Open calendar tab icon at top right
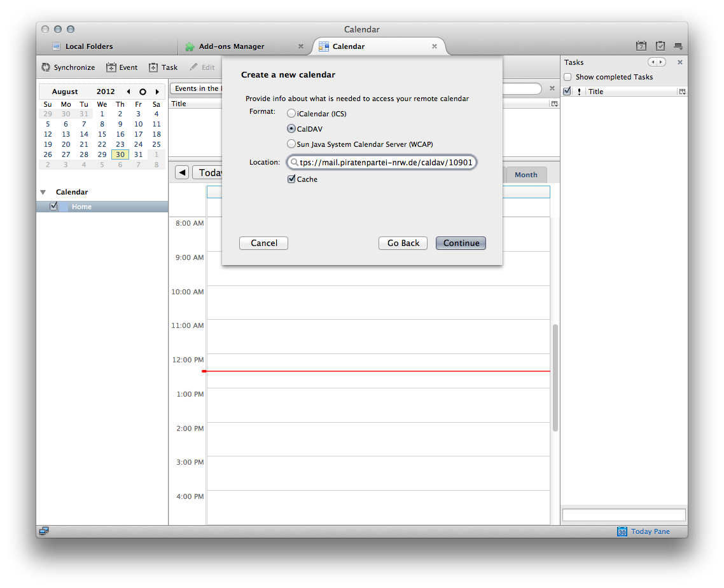This screenshot has width=724, height=588. (x=641, y=46)
